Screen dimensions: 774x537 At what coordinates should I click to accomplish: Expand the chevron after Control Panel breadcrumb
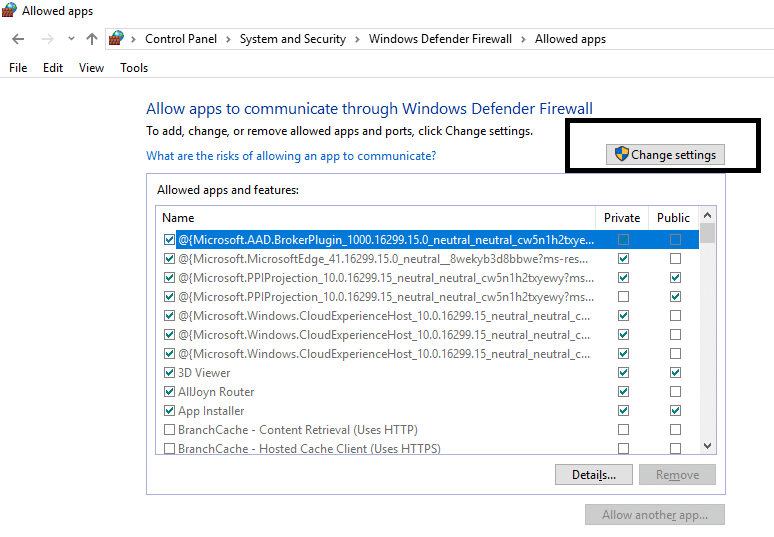tap(229, 39)
